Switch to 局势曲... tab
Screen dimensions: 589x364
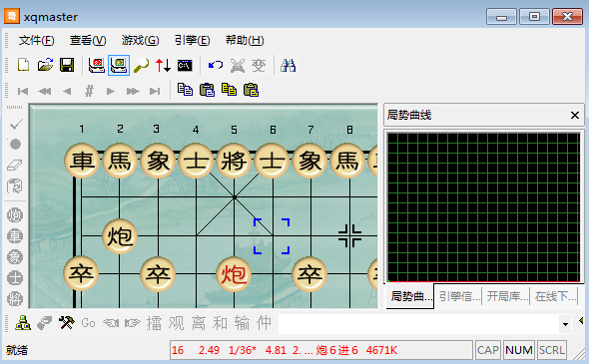[x=410, y=296]
